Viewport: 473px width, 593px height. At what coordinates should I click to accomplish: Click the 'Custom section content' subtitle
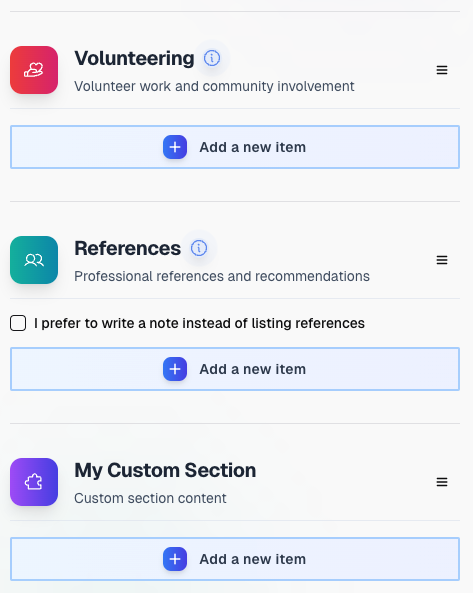coord(150,498)
